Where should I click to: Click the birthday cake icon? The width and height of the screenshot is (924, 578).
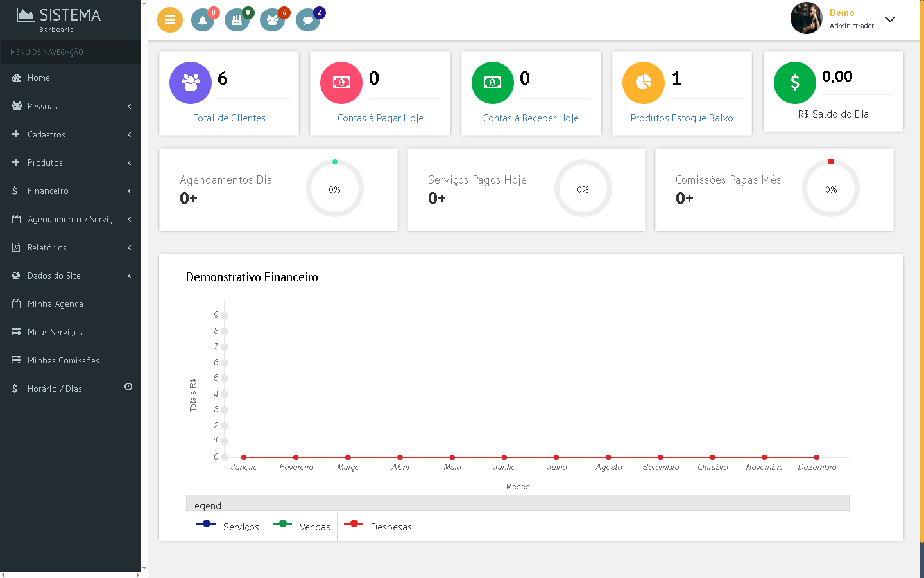point(237,20)
